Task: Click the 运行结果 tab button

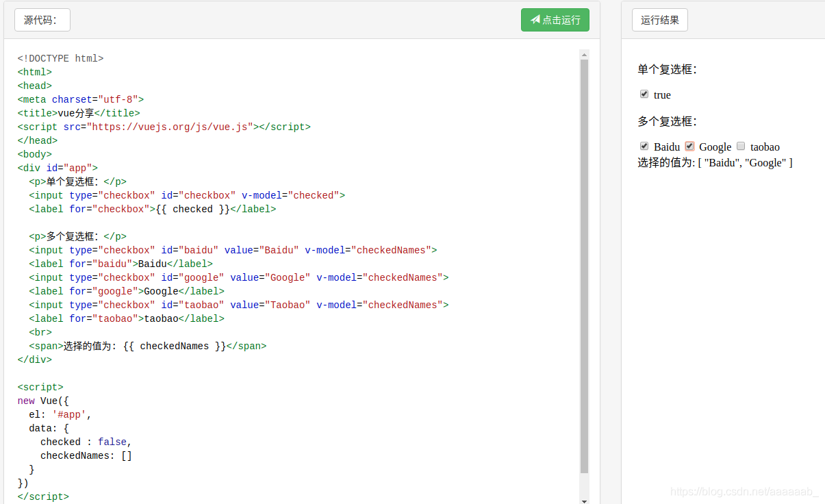Action: click(659, 20)
